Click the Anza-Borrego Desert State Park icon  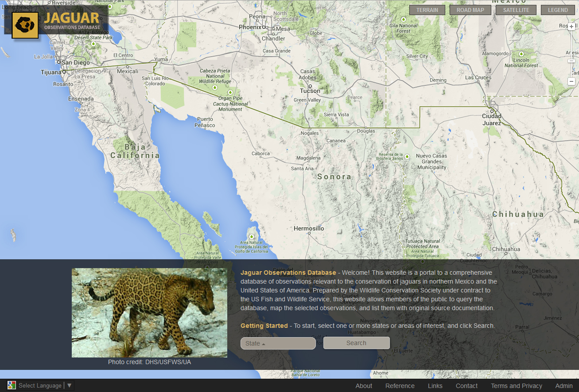coord(93,44)
